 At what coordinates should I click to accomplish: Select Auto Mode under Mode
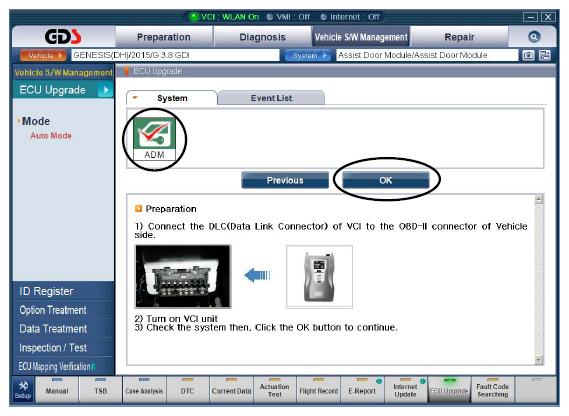[51, 135]
